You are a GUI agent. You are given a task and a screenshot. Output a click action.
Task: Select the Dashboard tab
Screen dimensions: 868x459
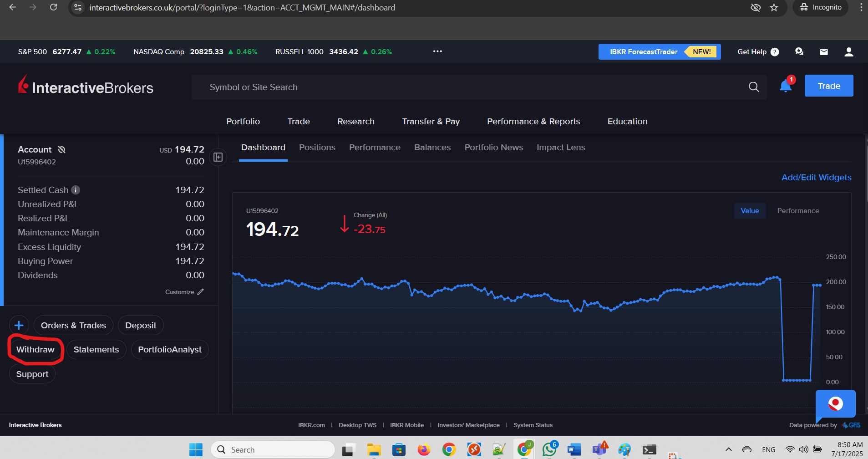pos(263,148)
